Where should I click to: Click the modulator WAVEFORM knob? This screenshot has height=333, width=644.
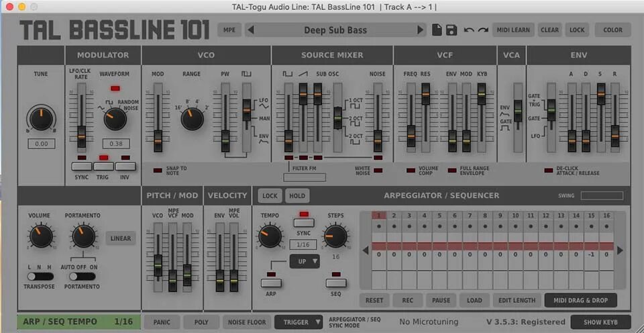(115, 119)
